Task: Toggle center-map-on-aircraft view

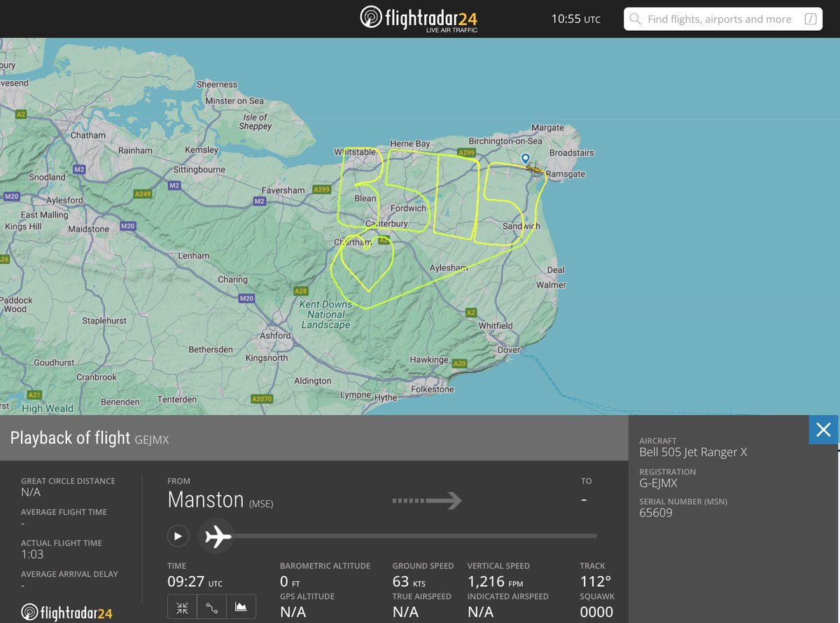Action: 181,608
